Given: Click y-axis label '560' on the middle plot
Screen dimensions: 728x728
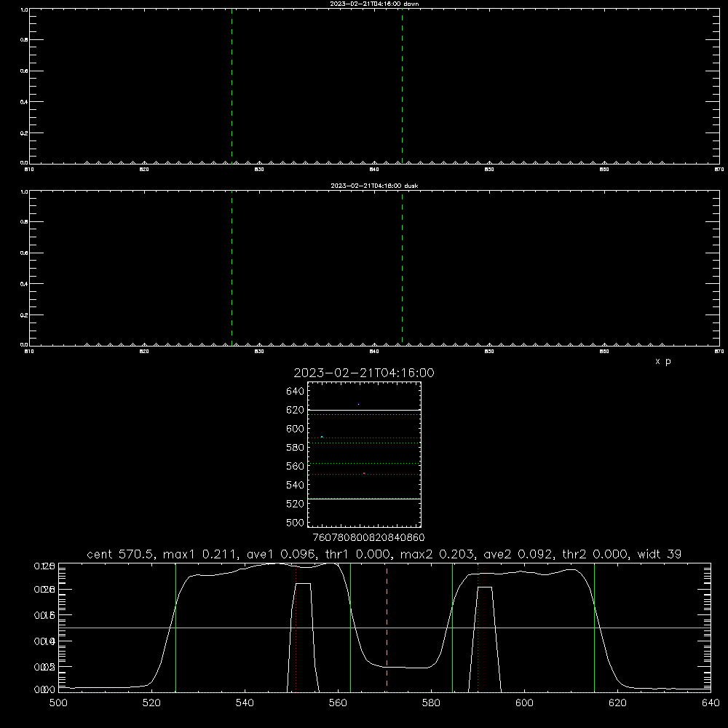Looking at the screenshot, I should pyautogui.click(x=296, y=466).
